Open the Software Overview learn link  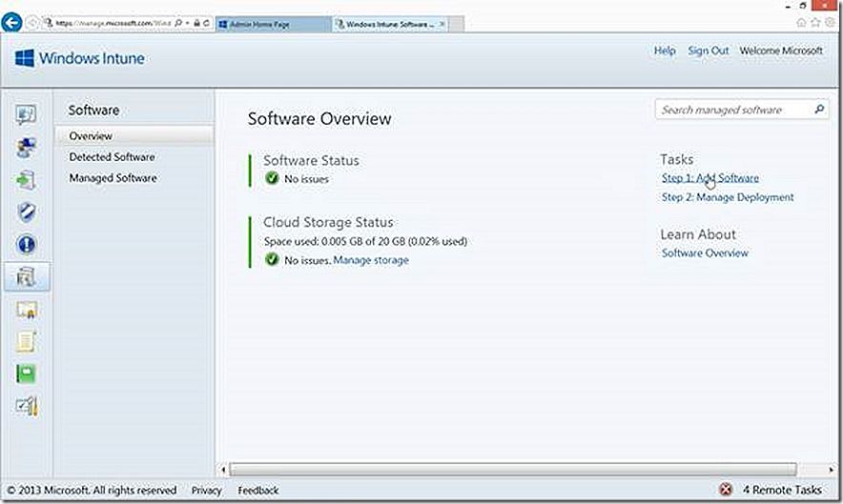pos(705,253)
